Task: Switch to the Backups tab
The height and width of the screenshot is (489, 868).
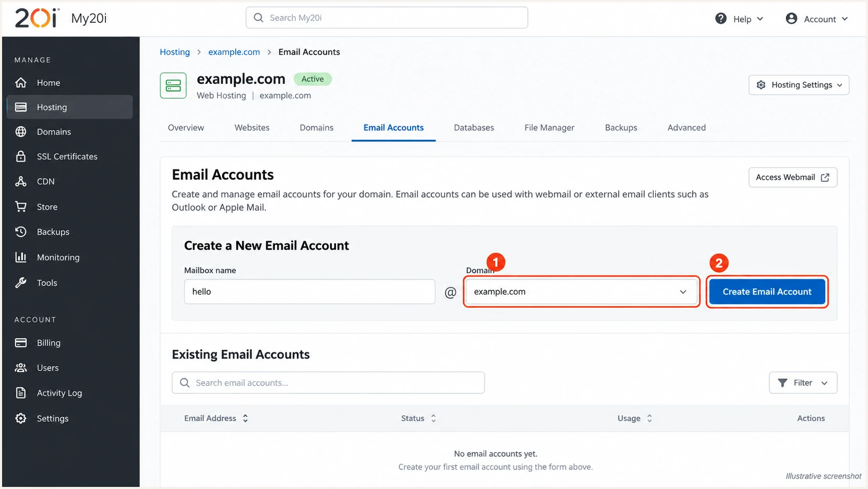Action: (621, 128)
